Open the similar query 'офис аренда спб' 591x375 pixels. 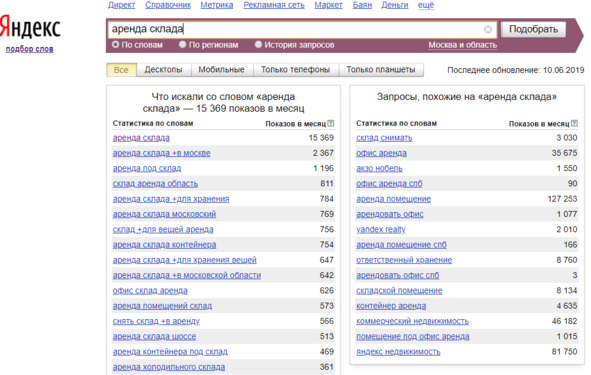tap(389, 184)
